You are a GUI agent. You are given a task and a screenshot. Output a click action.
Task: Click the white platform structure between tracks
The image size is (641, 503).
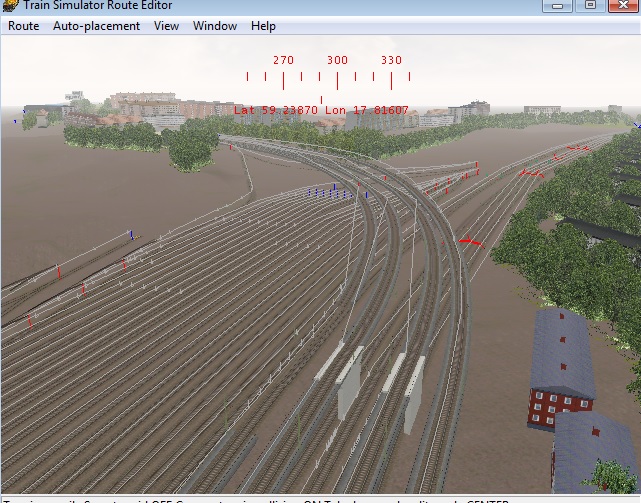[349, 388]
